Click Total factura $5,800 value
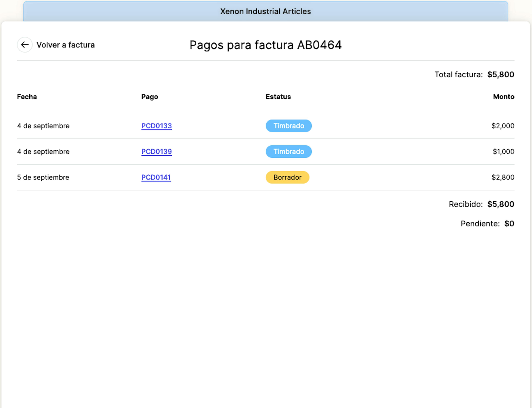 coord(501,74)
